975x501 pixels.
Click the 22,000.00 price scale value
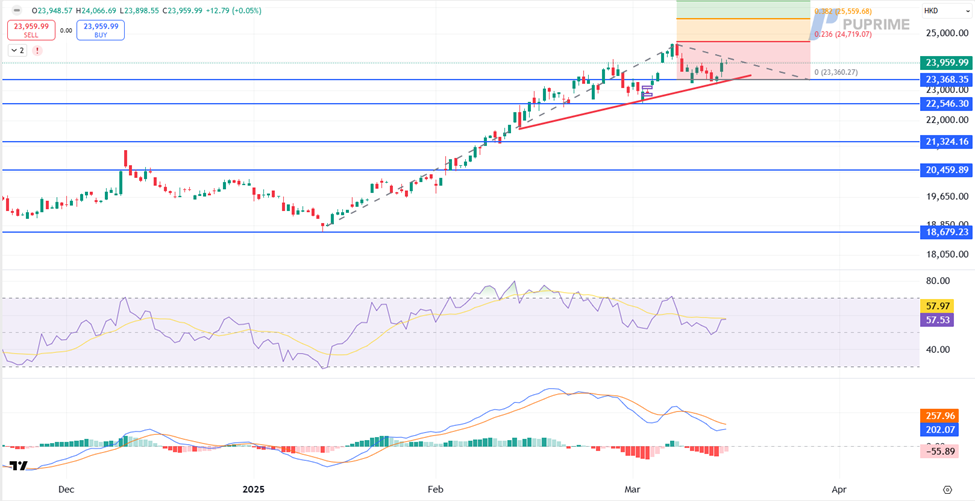[x=945, y=119]
